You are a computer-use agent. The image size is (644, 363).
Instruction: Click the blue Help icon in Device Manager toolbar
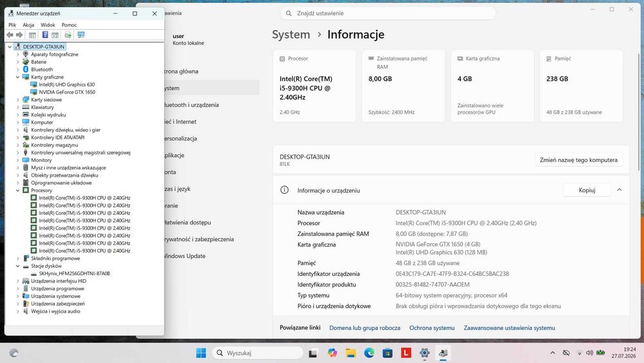coord(45,35)
